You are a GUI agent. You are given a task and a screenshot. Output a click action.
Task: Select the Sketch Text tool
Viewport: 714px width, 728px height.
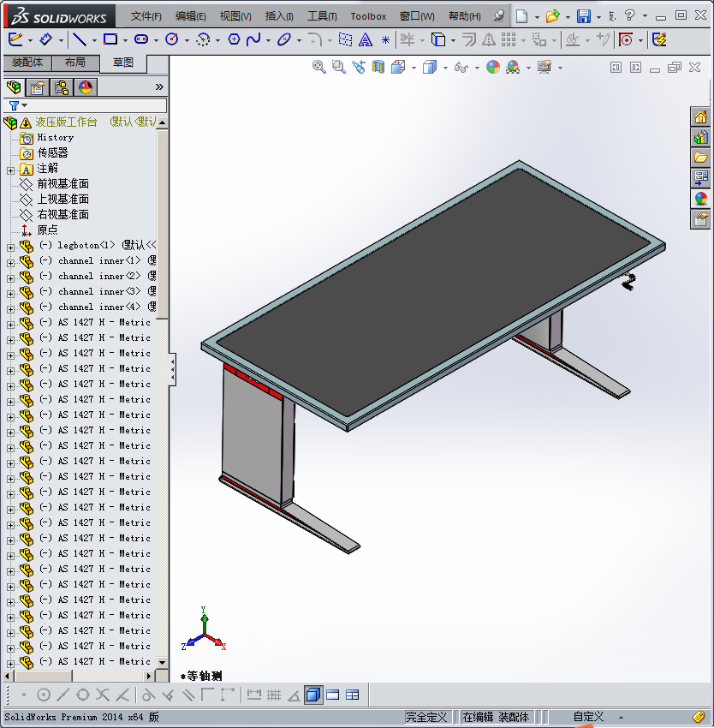[x=366, y=40]
